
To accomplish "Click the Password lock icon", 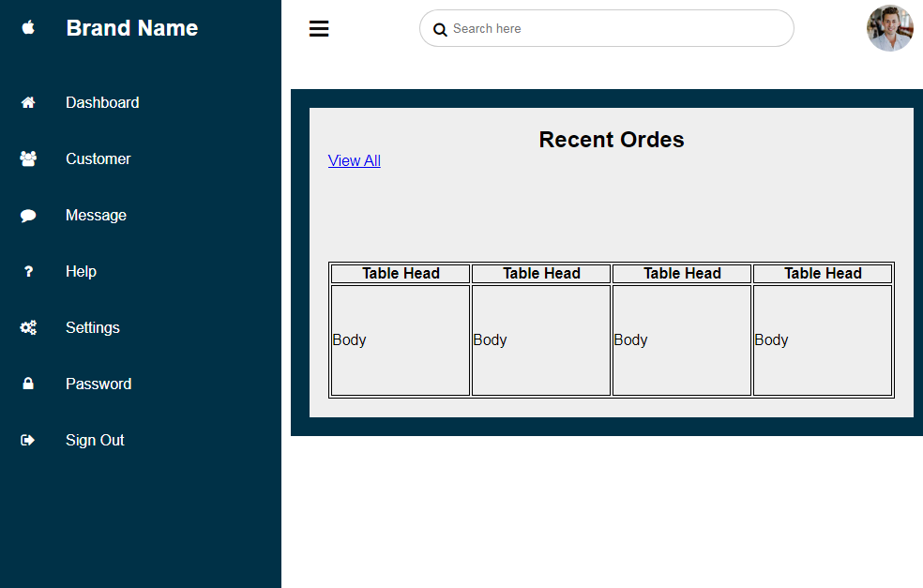I will 28,384.
